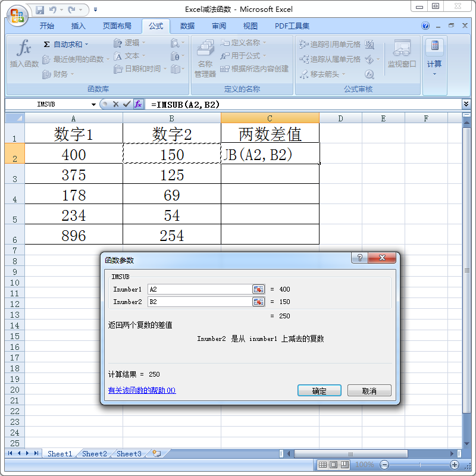
Task: Switch to the 插入 (Insert) ribbon tab
Action: (x=78, y=26)
